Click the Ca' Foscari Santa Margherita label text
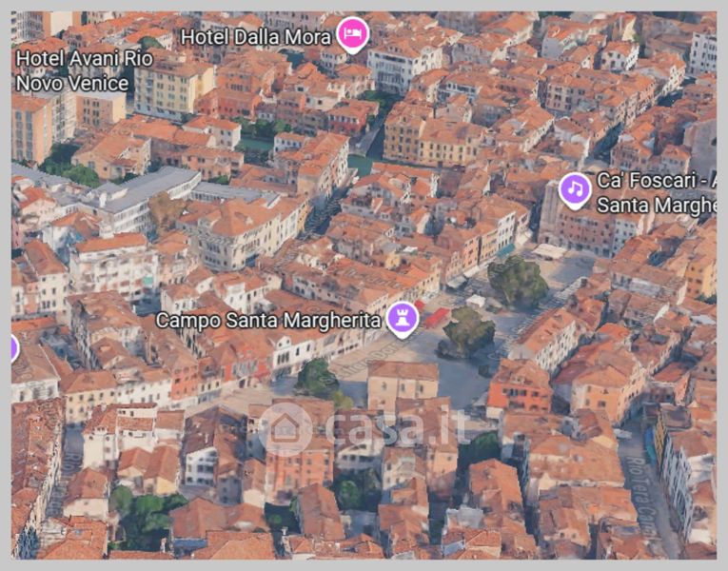 655,192
